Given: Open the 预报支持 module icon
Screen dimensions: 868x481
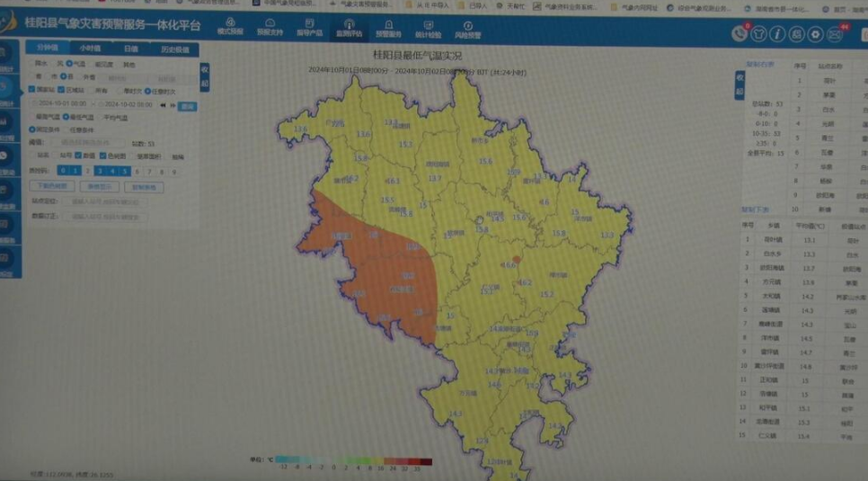Looking at the screenshot, I should pyautogui.click(x=270, y=29).
